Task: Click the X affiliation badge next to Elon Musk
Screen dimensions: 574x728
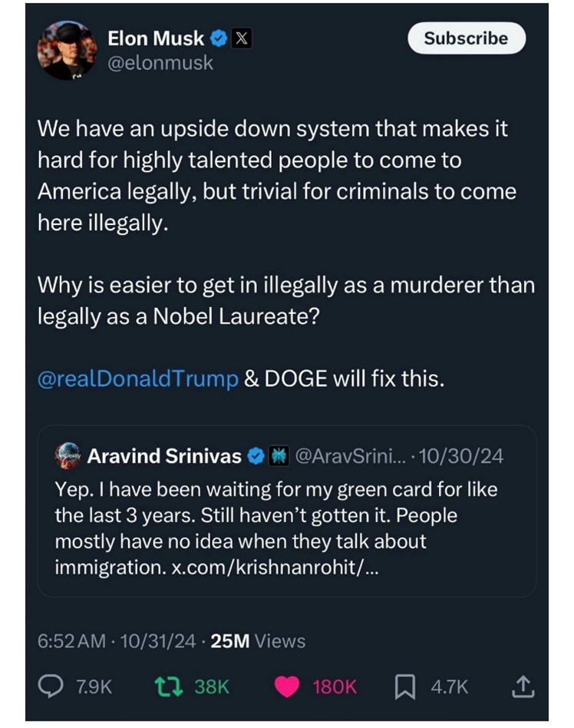Action: point(241,38)
